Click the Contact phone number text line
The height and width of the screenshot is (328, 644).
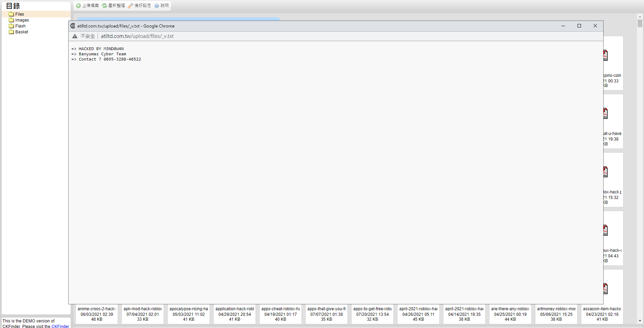point(106,59)
